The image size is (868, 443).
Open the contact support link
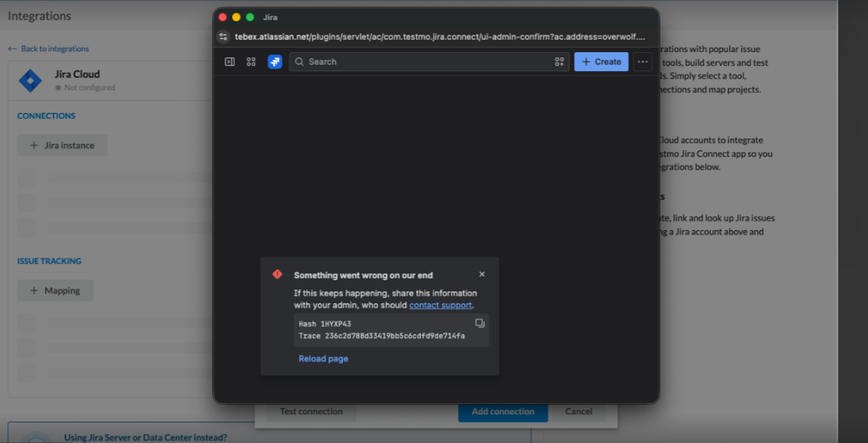pos(441,305)
